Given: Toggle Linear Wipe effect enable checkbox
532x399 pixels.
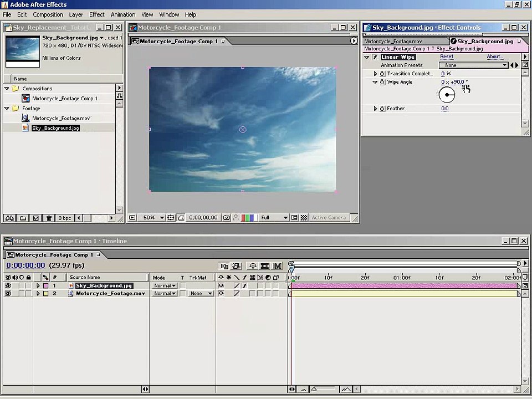Looking at the screenshot, I should point(375,57).
